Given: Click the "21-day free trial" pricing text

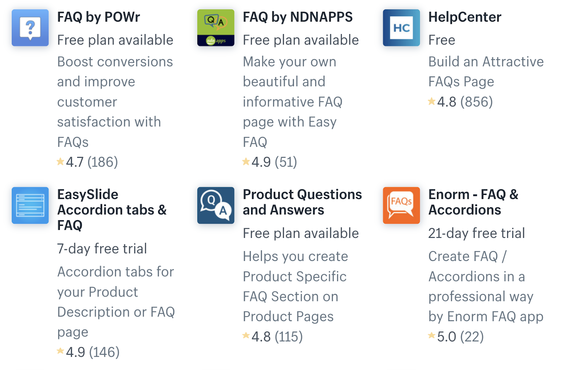Looking at the screenshot, I should (477, 233).
